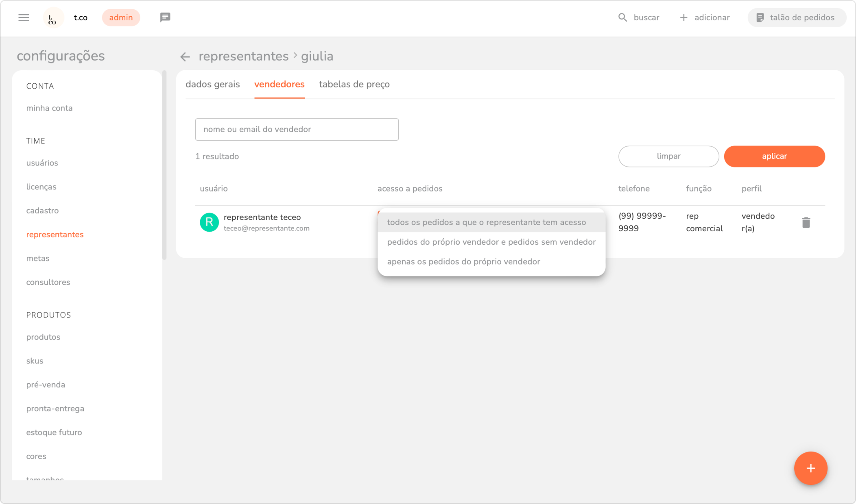Image resolution: width=856 pixels, height=504 pixels.
Task: Delete vendor with the trash icon
Action: click(x=806, y=223)
